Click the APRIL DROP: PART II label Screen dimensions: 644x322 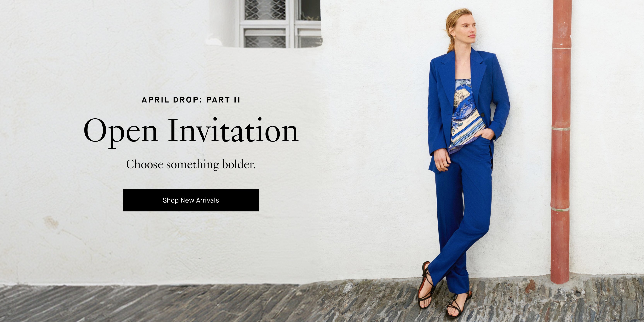point(191,100)
